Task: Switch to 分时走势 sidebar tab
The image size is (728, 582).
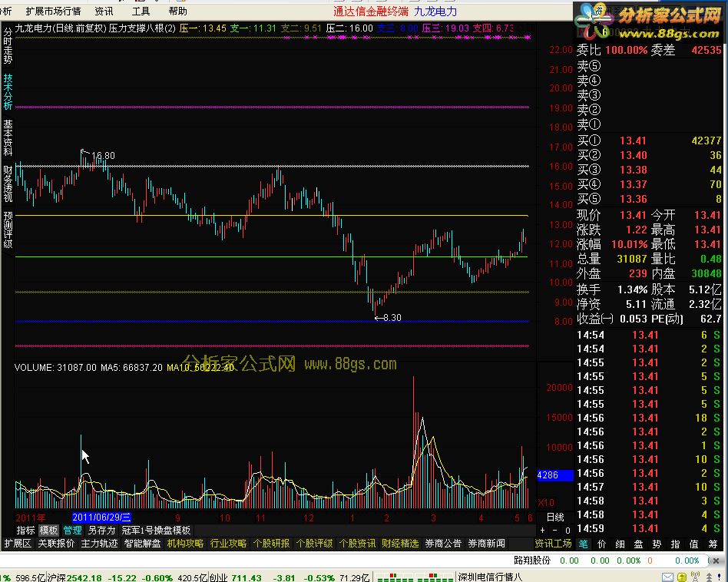Action: pyautogui.click(x=8, y=45)
